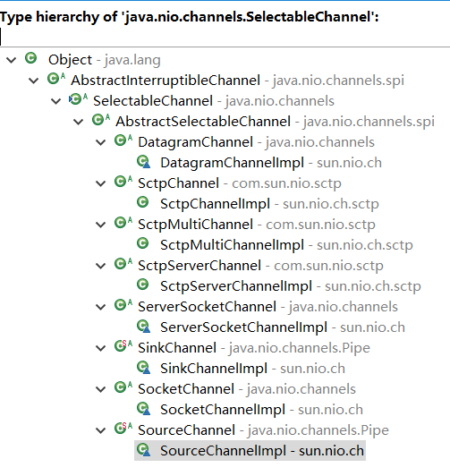Click the SctpServerChannelImpl class icon
Viewport: 450px width, 476px height.
[142, 285]
